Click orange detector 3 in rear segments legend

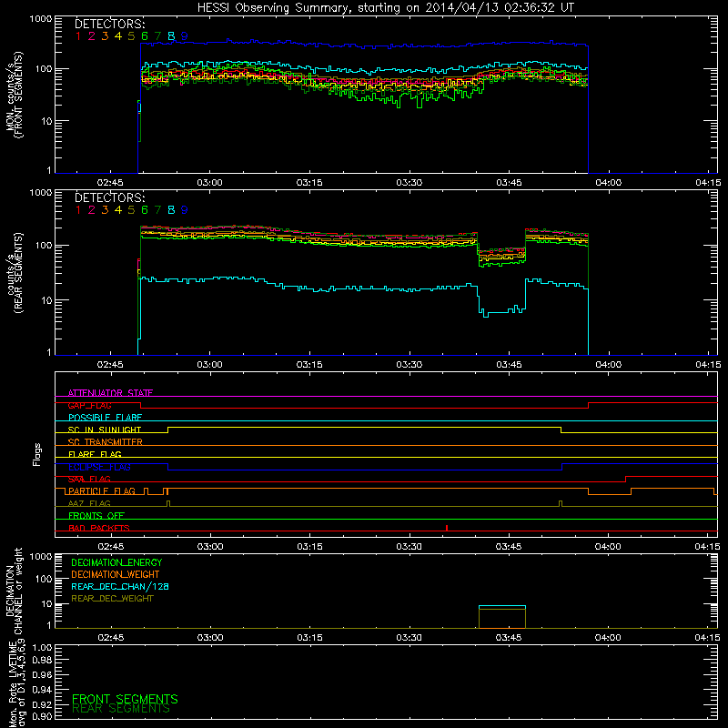(x=105, y=210)
